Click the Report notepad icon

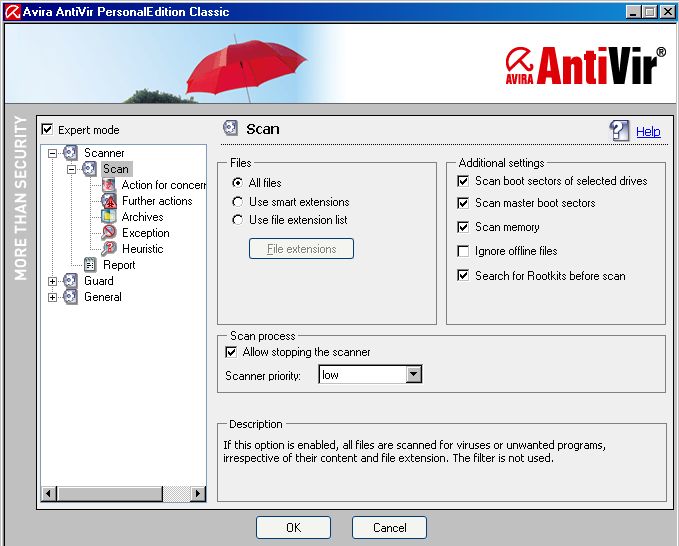pos(90,265)
